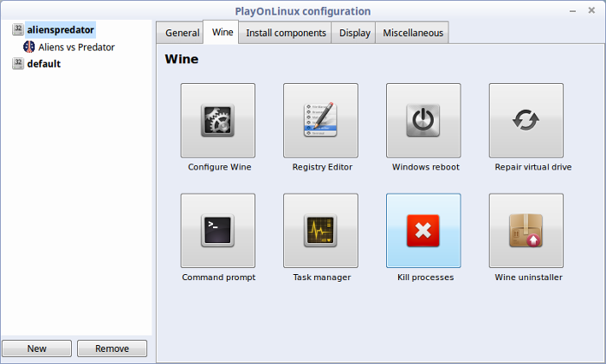This screenshot has height=364, width=606.
Task: Click the Kill processes label
Action: click(x=426, y=278)
